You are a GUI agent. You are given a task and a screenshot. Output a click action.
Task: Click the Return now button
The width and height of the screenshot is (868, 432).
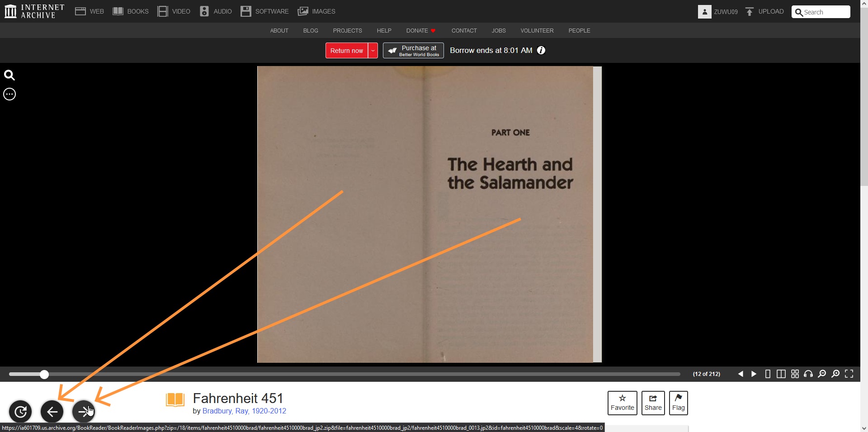point(347,51)
